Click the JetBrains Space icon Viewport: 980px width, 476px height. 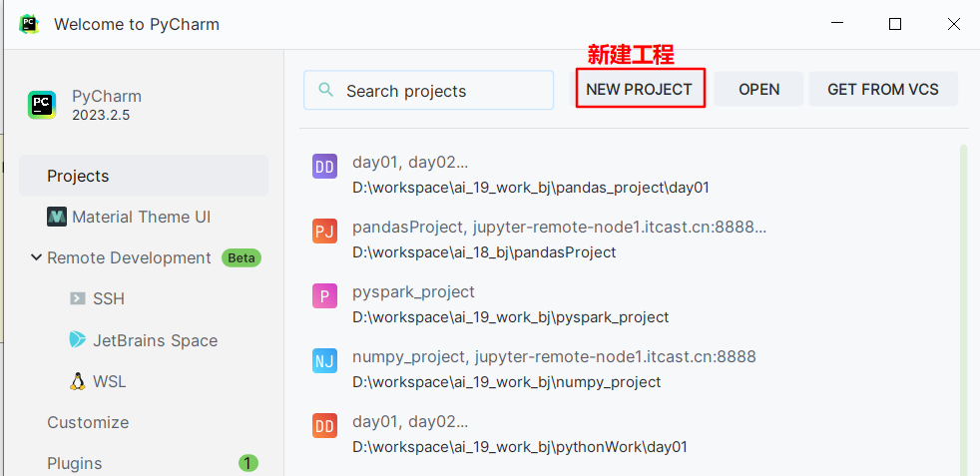pyautogui.click(x=78, y=340)
